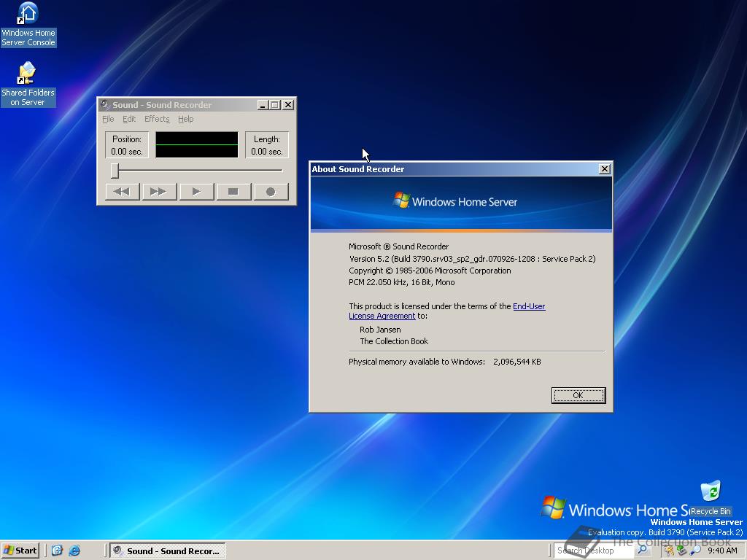747x560 pixels.
Task: Open the File menu in Sound Recorder
Action: click(x=108, y=119)
